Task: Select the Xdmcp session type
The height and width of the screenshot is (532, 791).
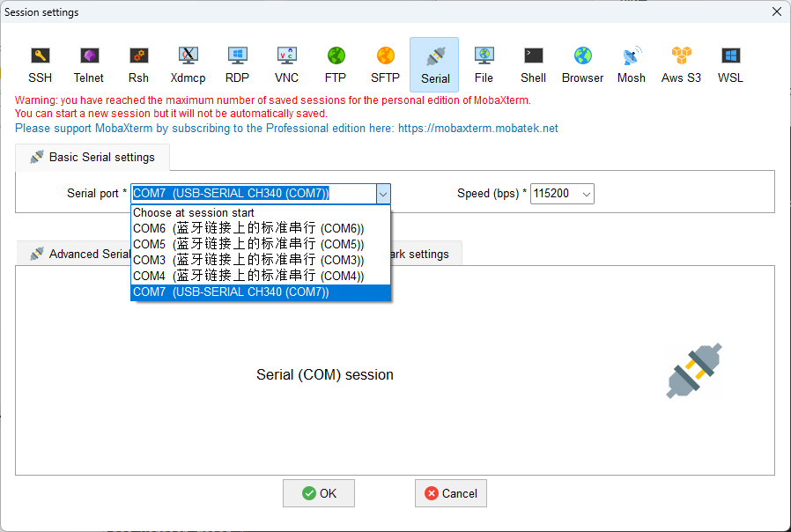Action: point(188,64)
